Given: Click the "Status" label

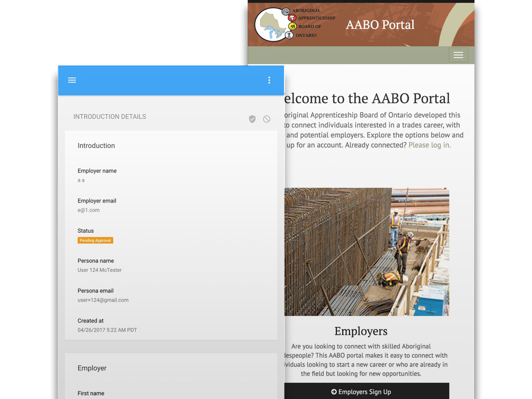Looking at the screenshot, I should [86, 231].
